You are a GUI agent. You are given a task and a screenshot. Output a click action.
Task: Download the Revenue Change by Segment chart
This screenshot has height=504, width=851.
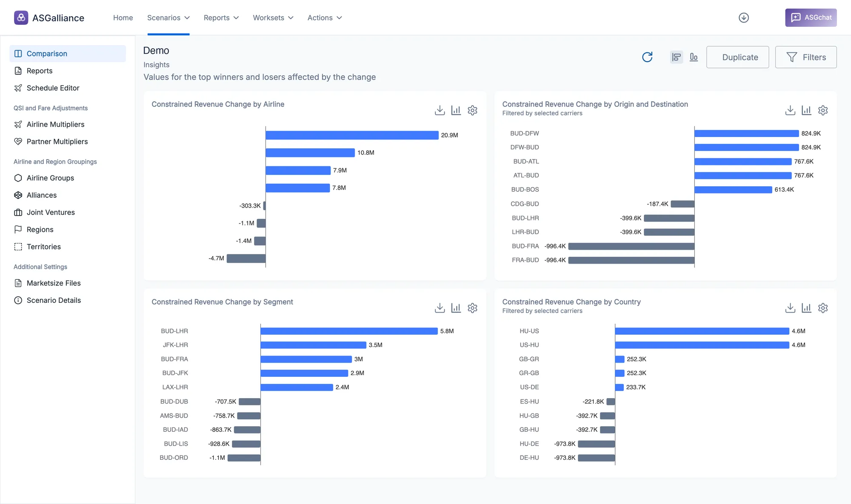tap(440, 308)
